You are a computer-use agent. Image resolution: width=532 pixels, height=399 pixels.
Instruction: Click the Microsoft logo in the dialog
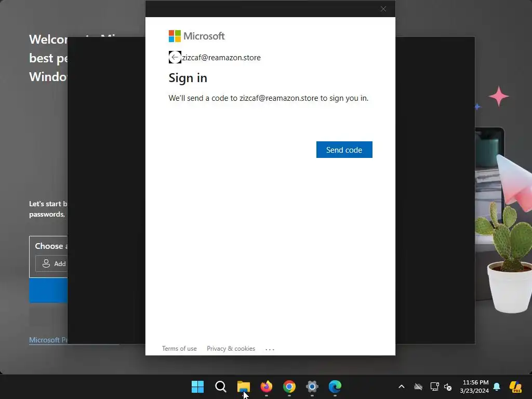(196, 36)
